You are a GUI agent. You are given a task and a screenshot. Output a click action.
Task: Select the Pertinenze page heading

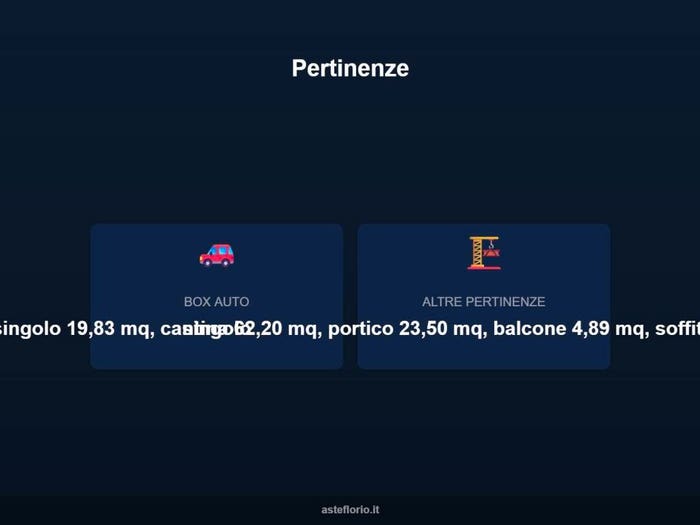click(x=350, y=68)
